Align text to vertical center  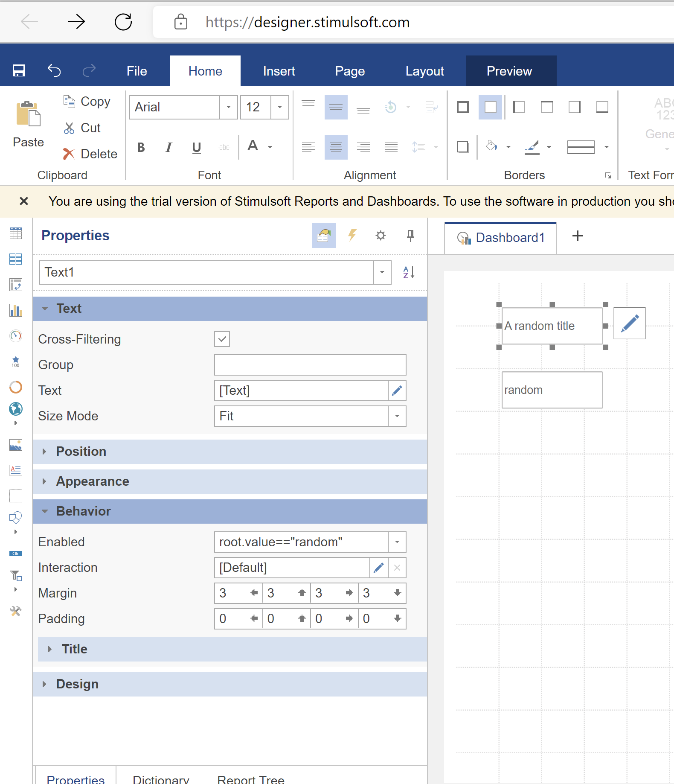[x=336, y=107]
